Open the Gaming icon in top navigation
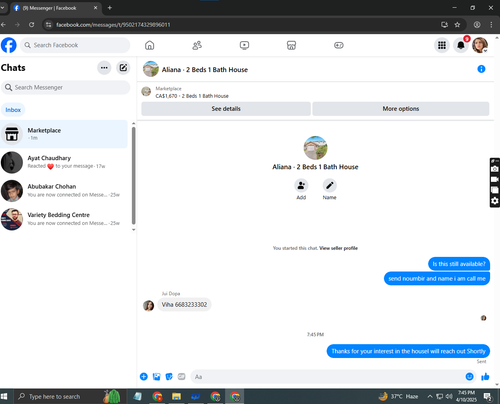The image size is (500, 404). click(x=339, y=45)
